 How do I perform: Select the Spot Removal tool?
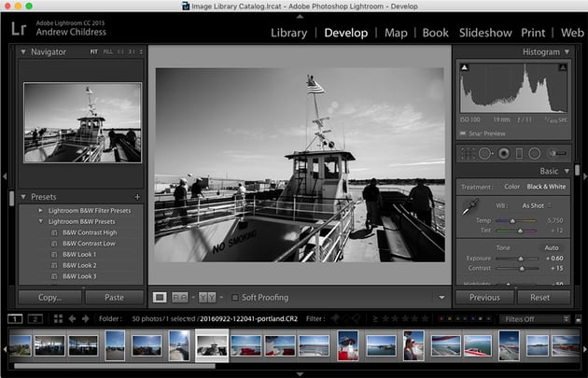tap(485, 153)
